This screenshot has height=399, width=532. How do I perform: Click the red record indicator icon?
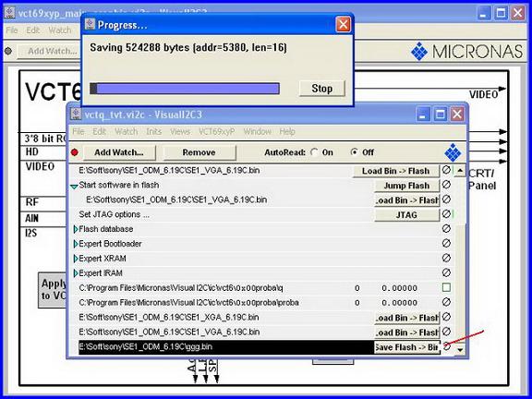coord(75,152)
